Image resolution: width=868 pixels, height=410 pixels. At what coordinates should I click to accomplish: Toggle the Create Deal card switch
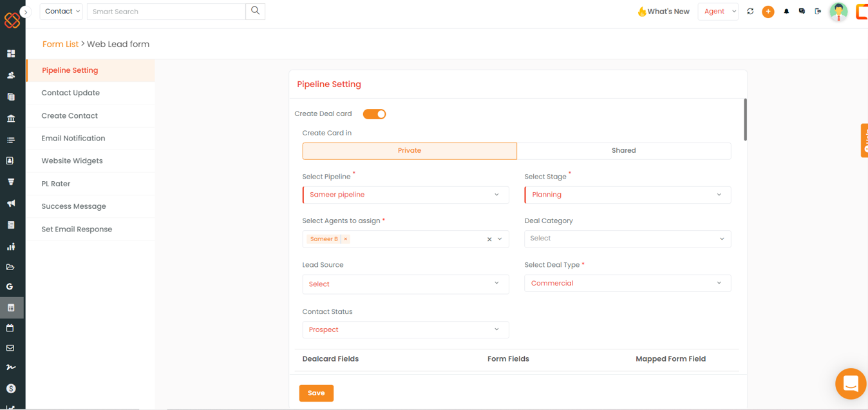pos(374,114)
